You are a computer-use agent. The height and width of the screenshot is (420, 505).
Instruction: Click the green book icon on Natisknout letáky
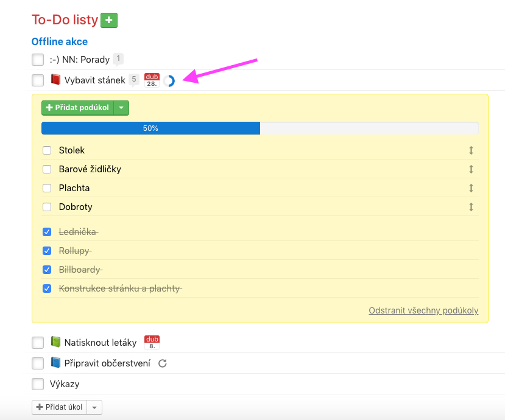tap(55, 342)
